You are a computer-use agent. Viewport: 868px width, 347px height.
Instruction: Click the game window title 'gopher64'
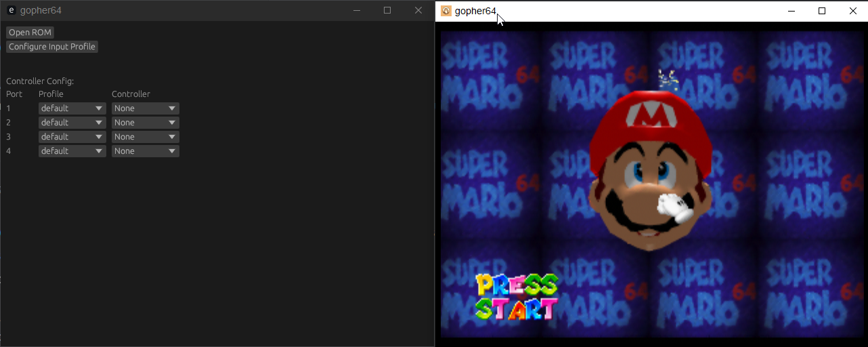click(475, 11)
